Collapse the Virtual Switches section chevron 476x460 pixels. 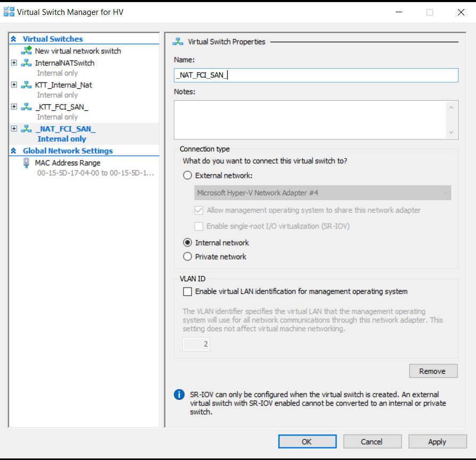coord(14,39)
